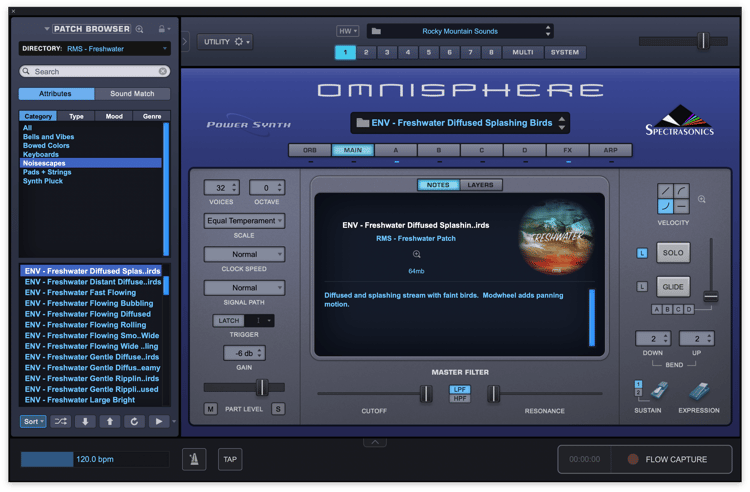This screenshot has width=750, height=492.
Task: Click the Cutoff slider handle
Action: (426, 394)
